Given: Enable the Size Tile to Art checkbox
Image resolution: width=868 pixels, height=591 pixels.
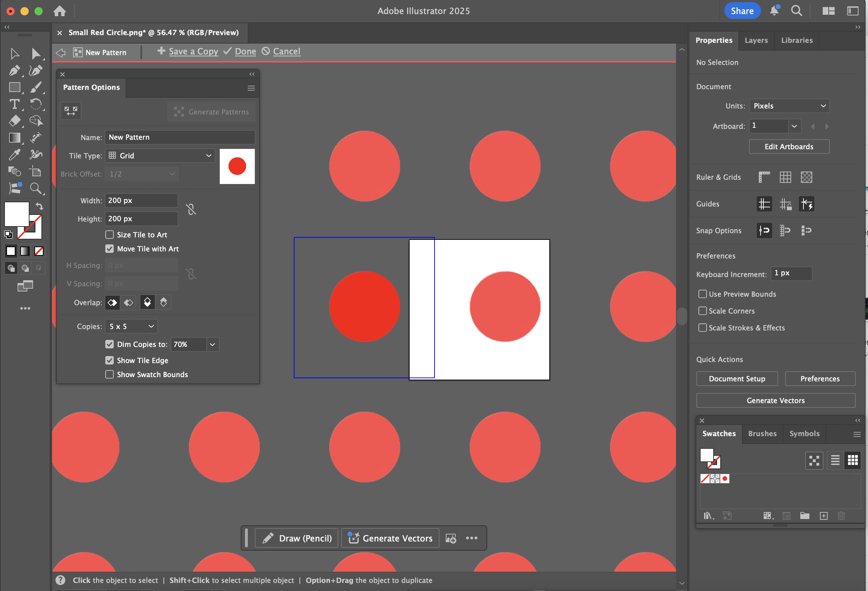Looking at the screenshot, I should [110, 235].
